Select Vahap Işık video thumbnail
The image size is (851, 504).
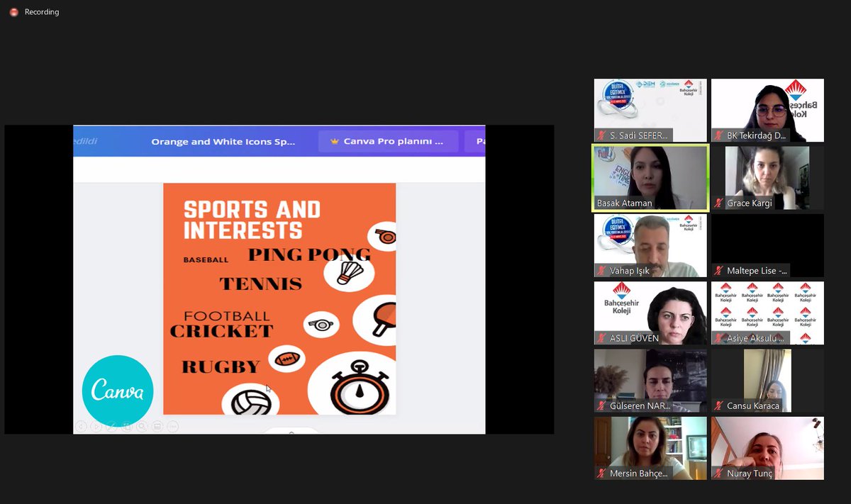(x=650, y=245)
